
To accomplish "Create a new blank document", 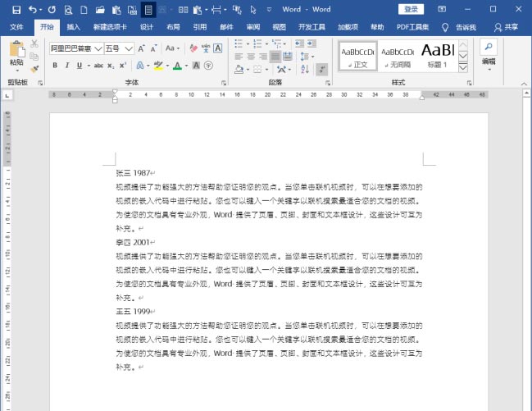I will click(x=84, y=10).
